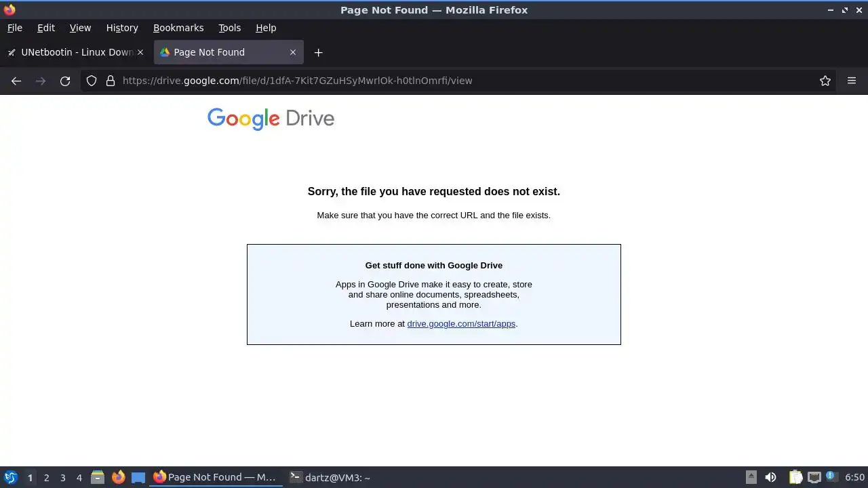Open the clipboard manager tray icon

(795, 477)
